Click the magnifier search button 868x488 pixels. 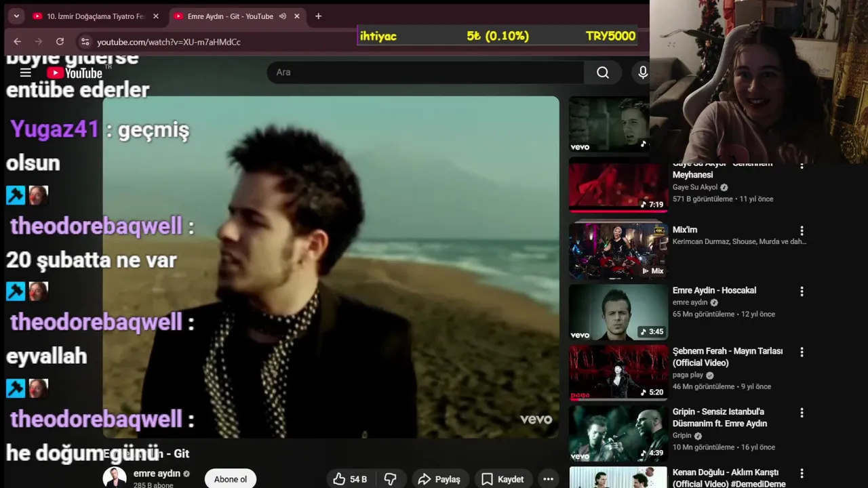click(x=603, y=73)
